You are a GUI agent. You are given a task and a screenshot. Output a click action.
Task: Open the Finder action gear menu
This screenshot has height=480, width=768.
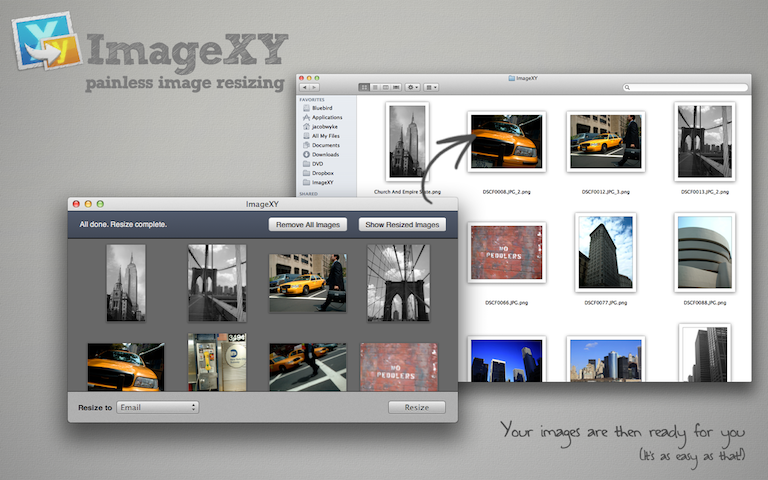pyautogui.click(x=413, y=87)
